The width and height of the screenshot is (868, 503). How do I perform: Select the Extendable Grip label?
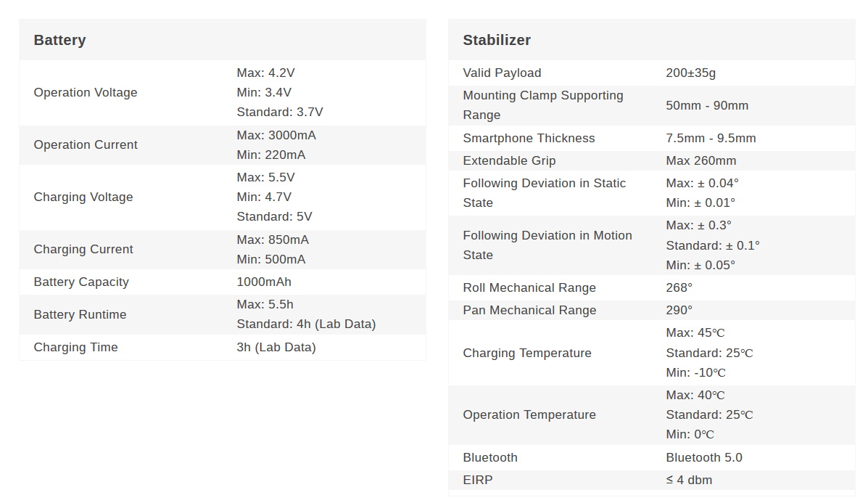point(509,160)
